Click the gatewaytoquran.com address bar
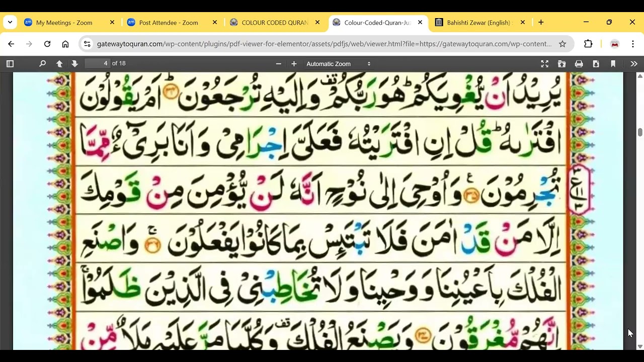644x362 pixels. click(324, 44)
